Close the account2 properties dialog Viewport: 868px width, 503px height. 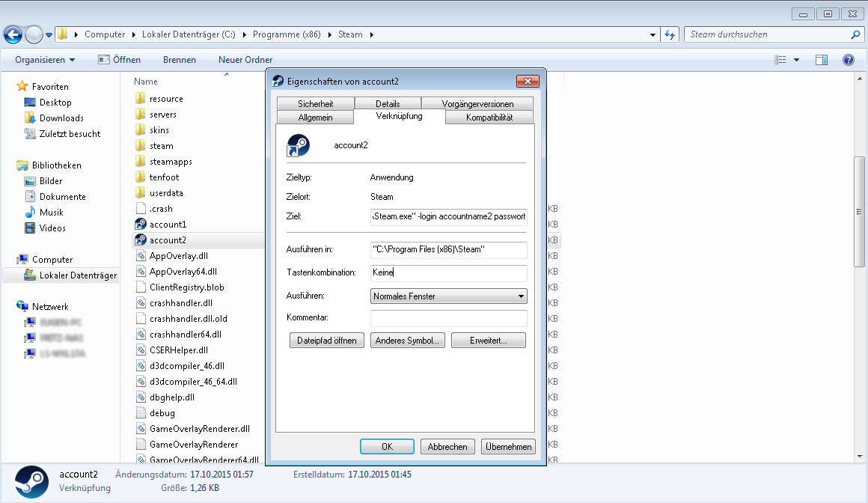click(528, 82)
